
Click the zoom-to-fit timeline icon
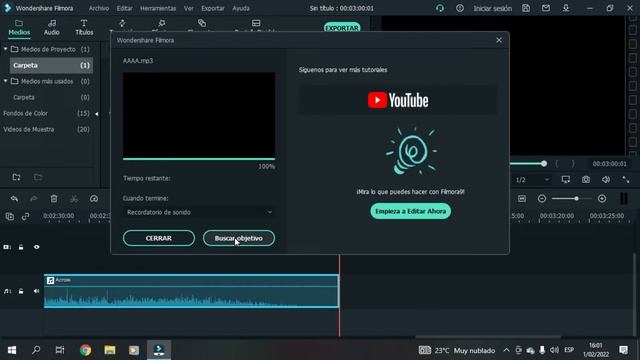(522, 199)
